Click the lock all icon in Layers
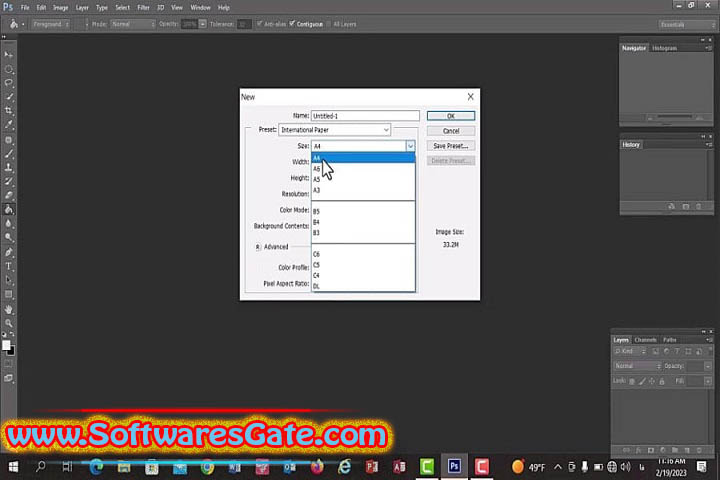This screenshot has height=480, width=720. tap(662, 381)
